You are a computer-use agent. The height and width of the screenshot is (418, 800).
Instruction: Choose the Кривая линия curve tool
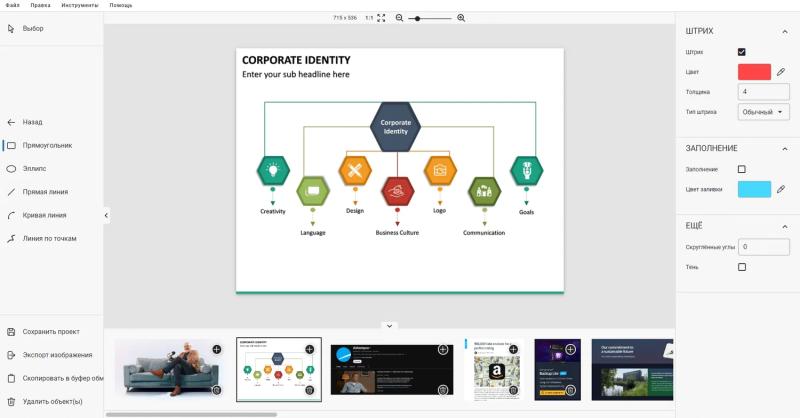tap(44, 215)
